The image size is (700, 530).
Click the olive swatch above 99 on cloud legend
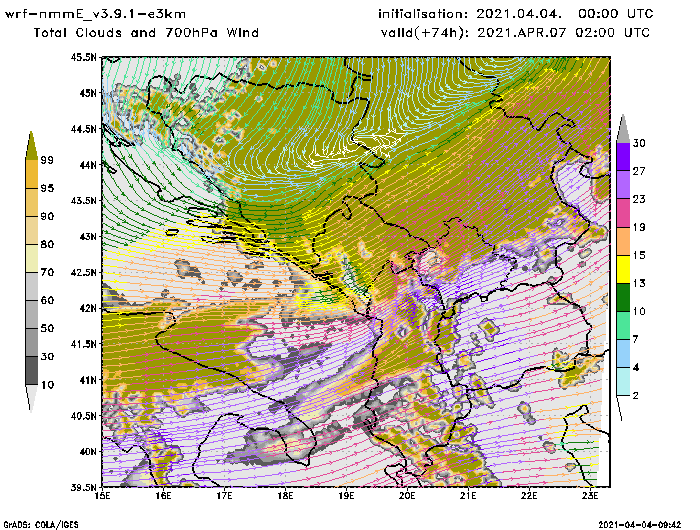point(31,146)
